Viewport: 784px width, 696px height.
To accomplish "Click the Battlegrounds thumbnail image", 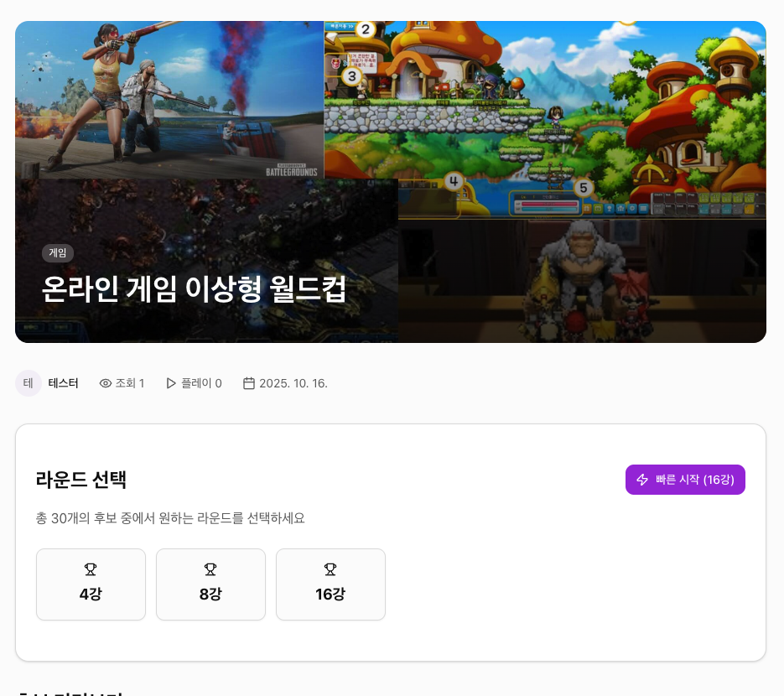I will (169, 100).
